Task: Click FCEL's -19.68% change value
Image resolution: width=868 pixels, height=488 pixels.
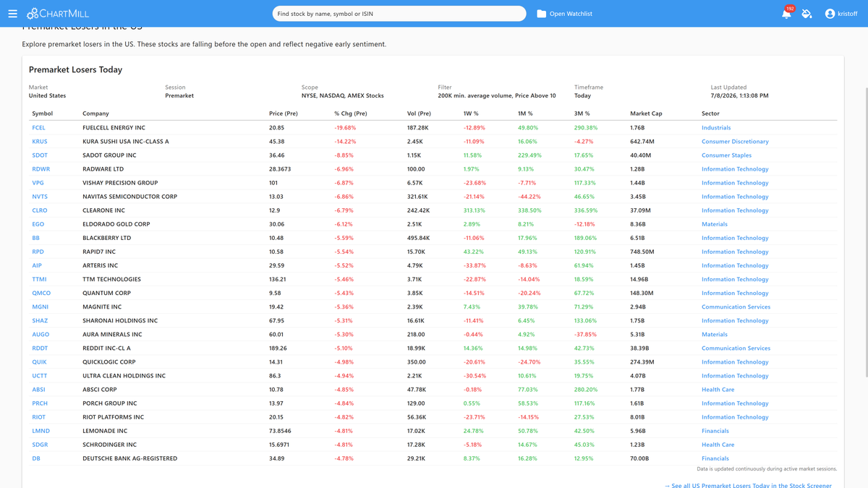Action: [x=345, y=128]
